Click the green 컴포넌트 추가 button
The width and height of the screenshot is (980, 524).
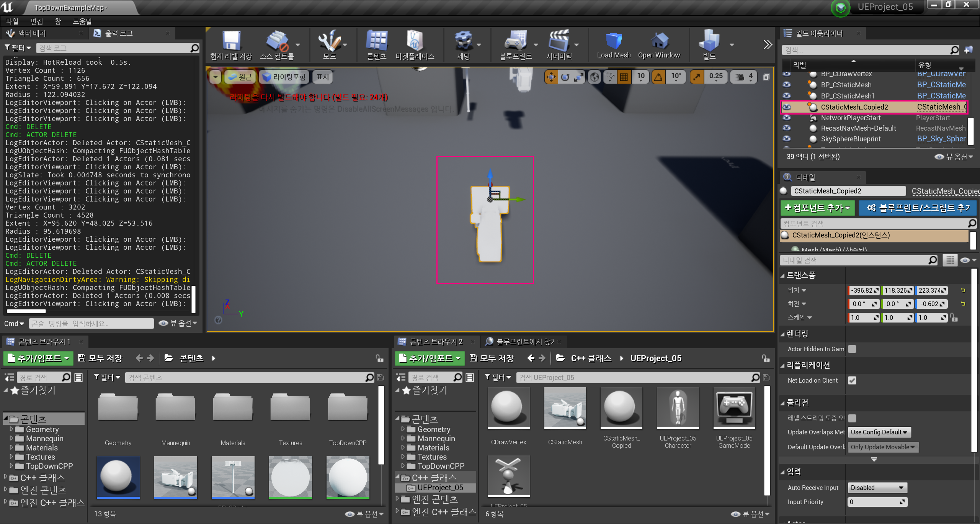[x=817, y=208]
